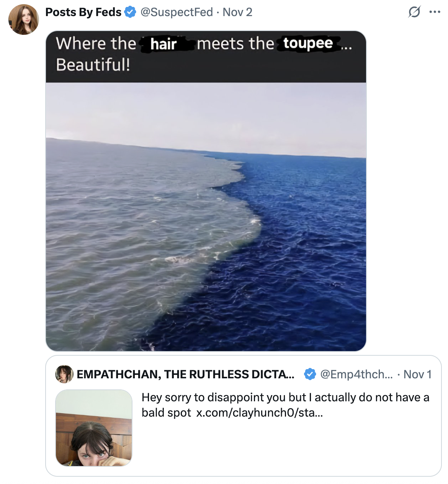
Task: Click the Posts By Feds display name
Action: pos(83,12)
